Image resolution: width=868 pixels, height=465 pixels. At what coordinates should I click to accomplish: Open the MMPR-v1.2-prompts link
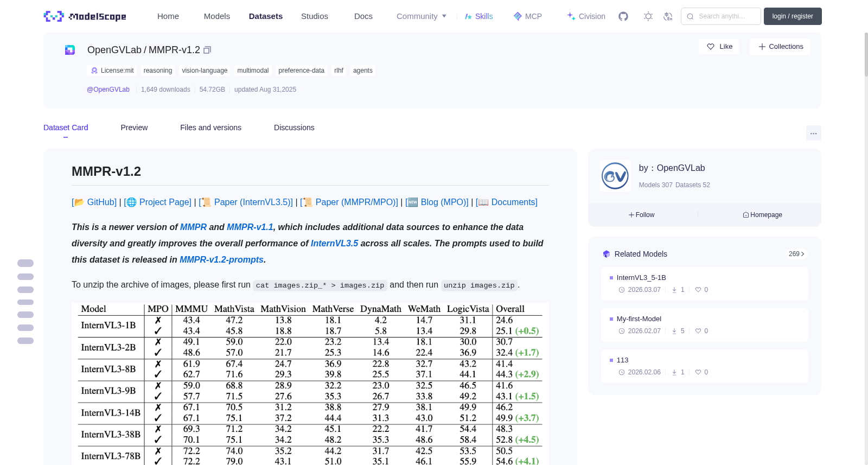click(221, 259)
